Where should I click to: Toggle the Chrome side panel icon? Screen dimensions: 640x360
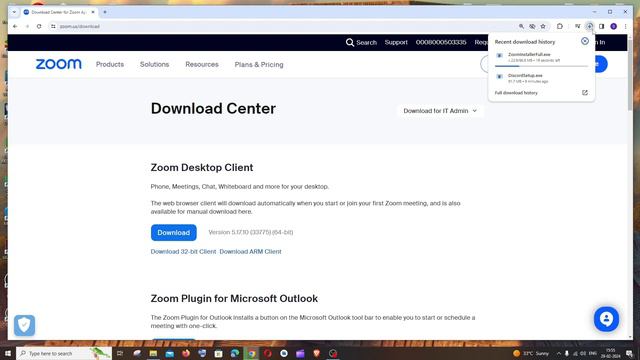point(602,26)
